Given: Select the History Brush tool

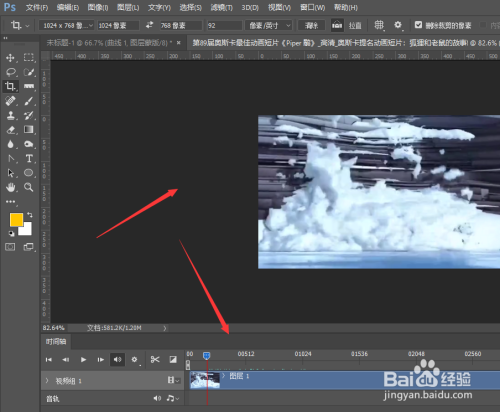Looking at the screenshot, I should 29,115.
